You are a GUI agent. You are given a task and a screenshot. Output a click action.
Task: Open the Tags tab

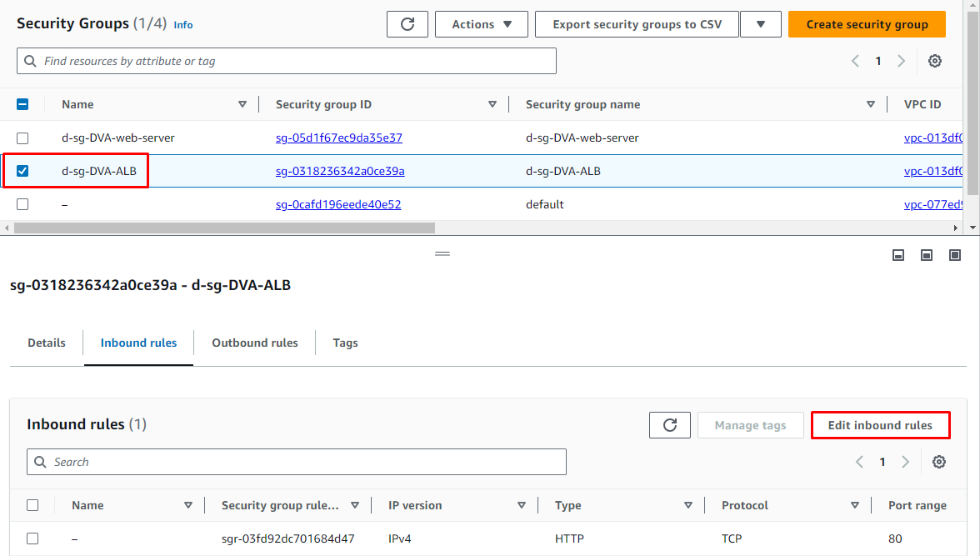click(345, 343)
